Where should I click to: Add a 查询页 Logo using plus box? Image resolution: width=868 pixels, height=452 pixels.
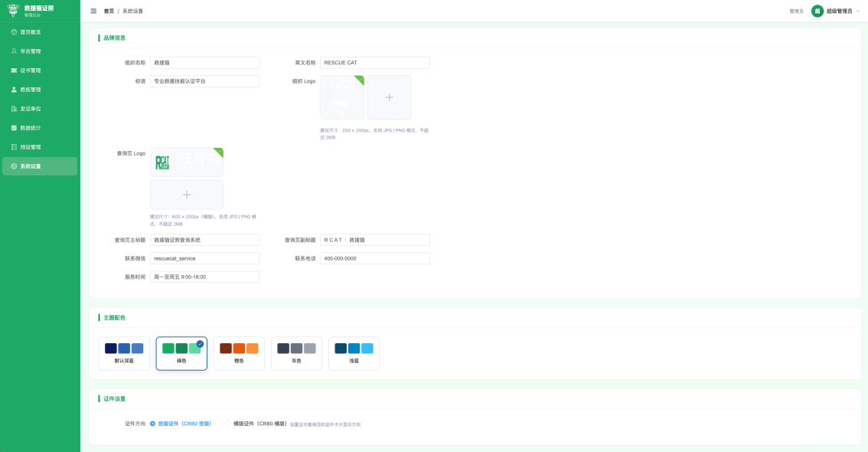(187, 195)
